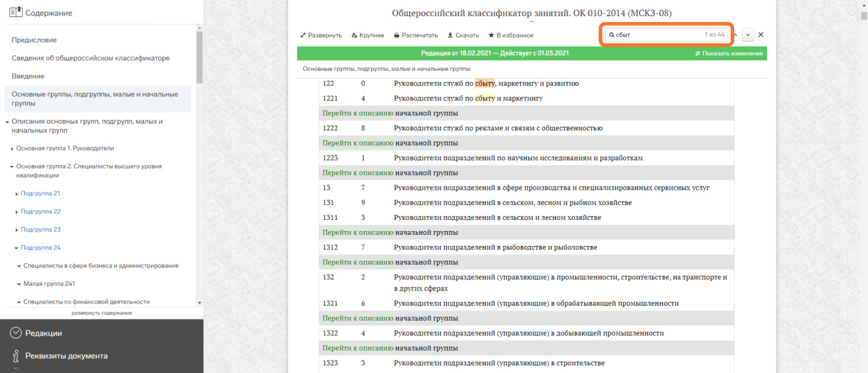Open Подгруппа 23 link
Image resolution: width=868 pixels, height=373 pixels.
click(40, 229)
